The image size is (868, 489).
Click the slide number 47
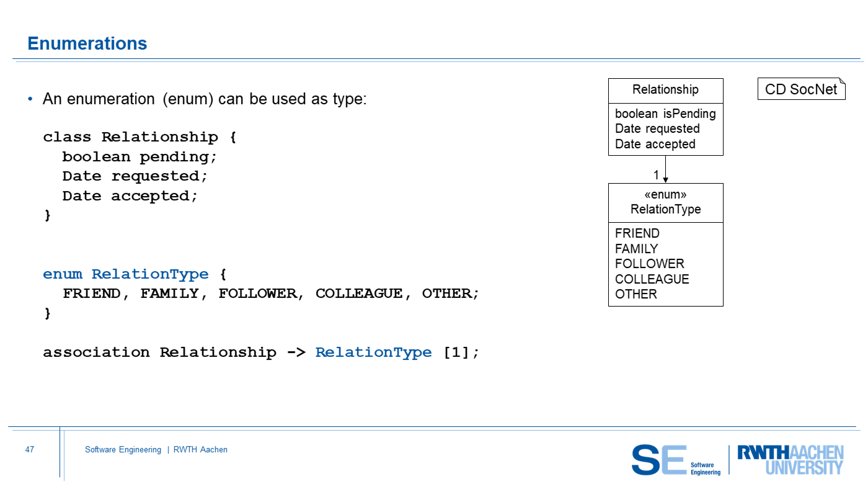(29, 450)
